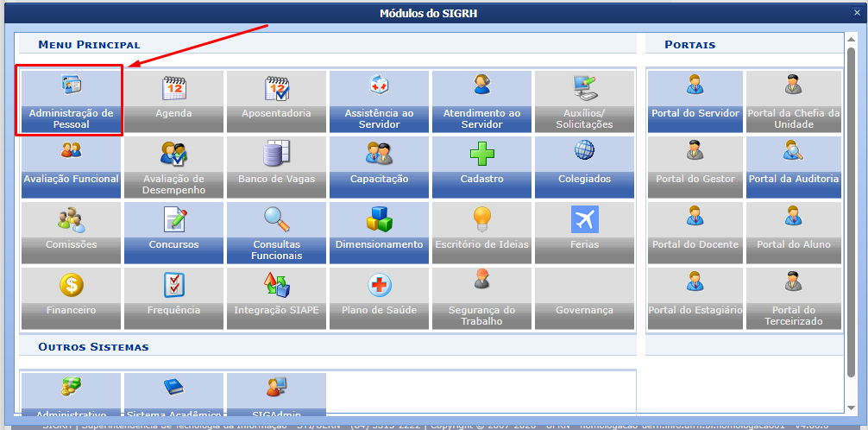The height and width of the screenshot is (430, 868).
Task: Open Portal da Auditoria
Action: (x=793, y=166)
